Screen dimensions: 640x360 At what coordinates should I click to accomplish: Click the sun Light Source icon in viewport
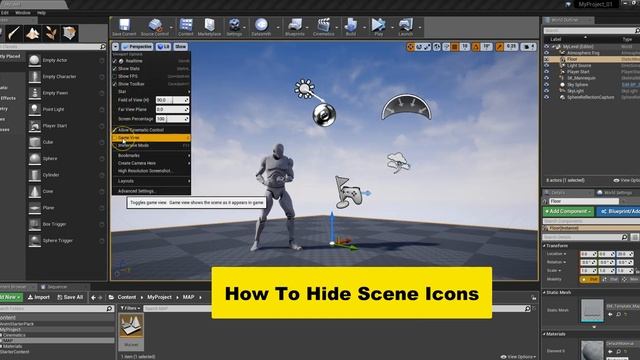[304, 88]
